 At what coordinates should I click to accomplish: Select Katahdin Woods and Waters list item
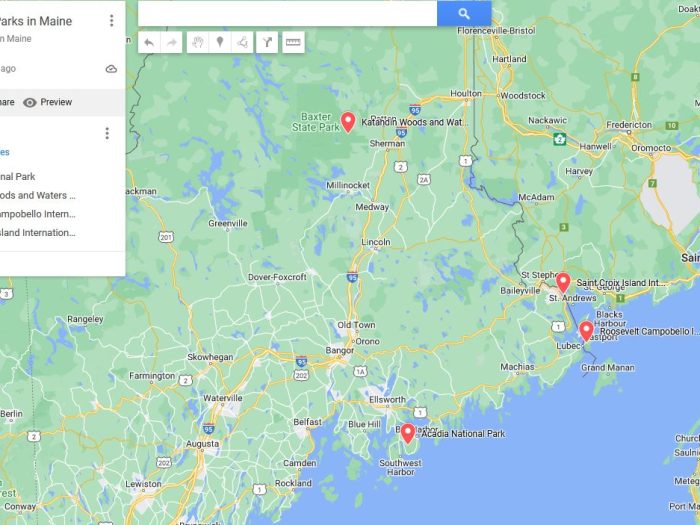(x=38, y=196)
